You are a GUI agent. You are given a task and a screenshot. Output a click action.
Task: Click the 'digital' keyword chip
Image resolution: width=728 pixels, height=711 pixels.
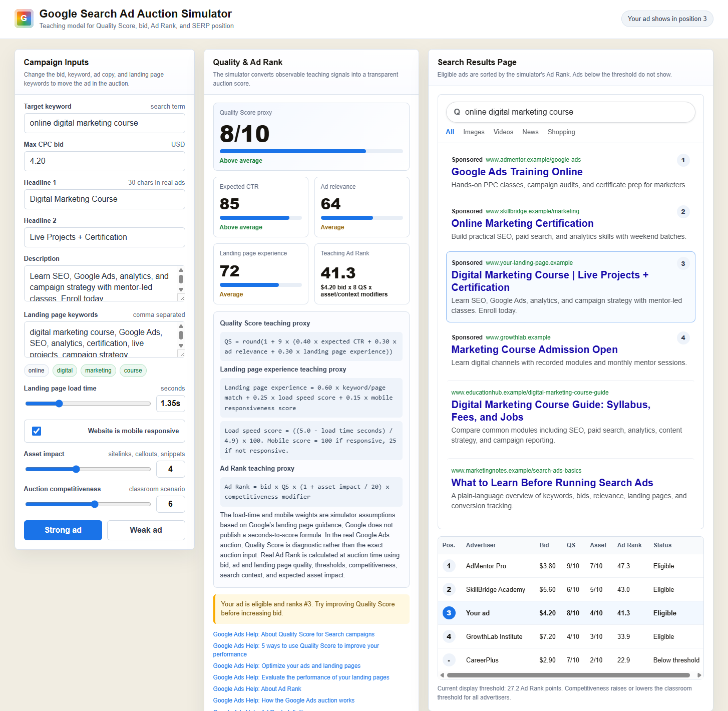click(65, 371)
